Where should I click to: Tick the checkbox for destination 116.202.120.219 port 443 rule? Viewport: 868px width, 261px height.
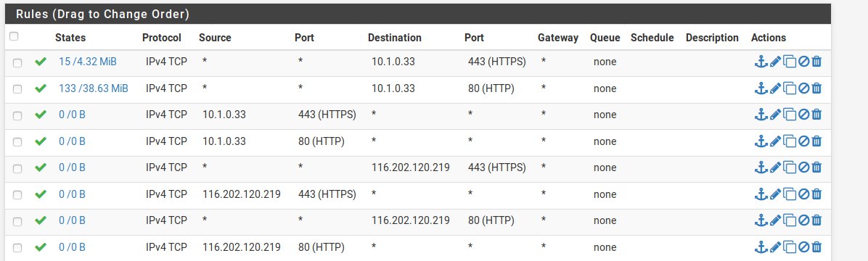[x=17, y=168]
